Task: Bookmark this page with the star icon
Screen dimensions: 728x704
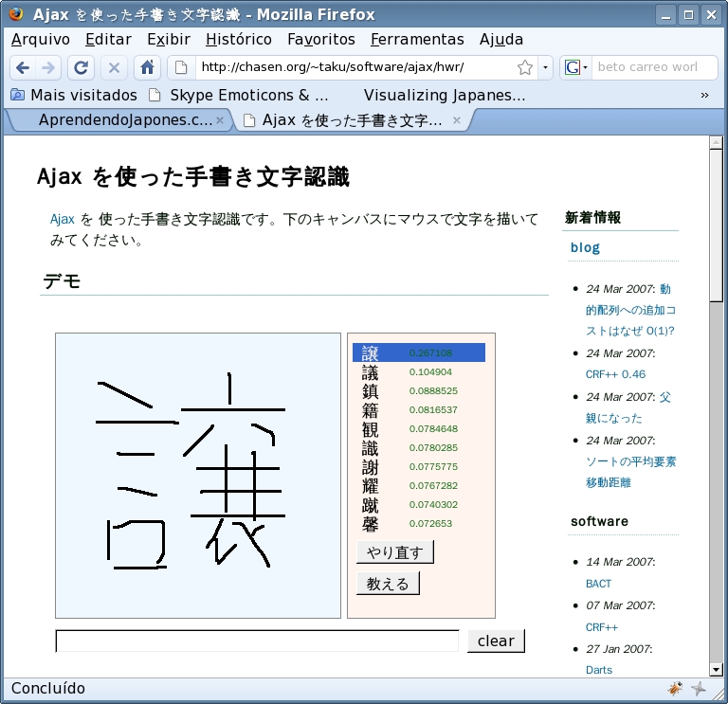Action: [524, 67]
